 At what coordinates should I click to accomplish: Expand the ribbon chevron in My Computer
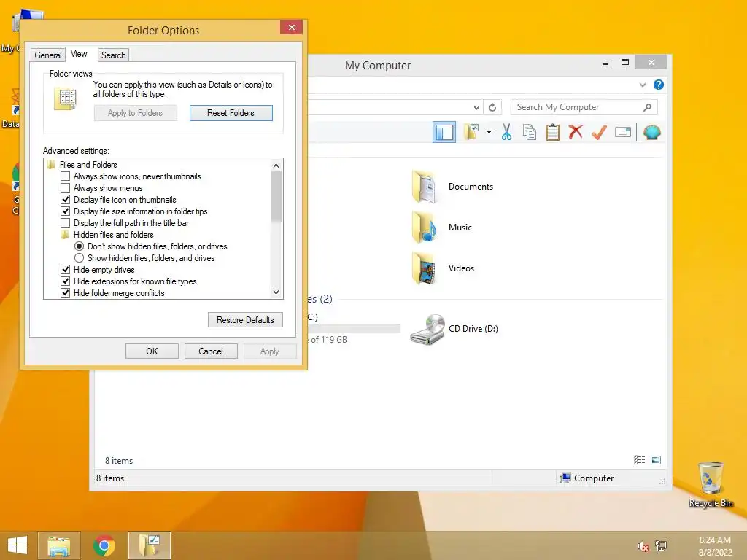pyautogui.click(x=642, y=85)
